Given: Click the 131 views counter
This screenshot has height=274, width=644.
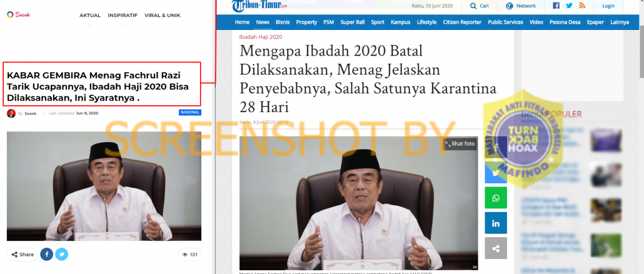Looking at the screenshot, I should pyautogui.click(x=189, y=255).
